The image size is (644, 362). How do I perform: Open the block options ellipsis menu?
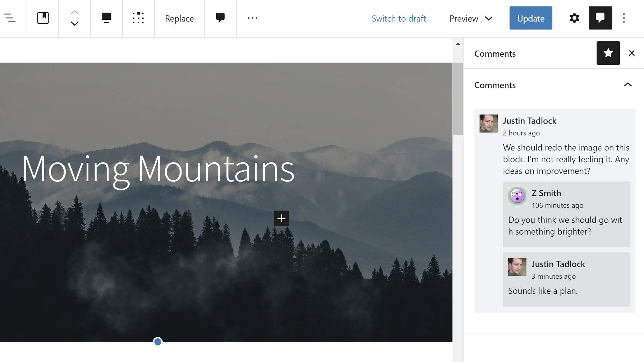252,18
